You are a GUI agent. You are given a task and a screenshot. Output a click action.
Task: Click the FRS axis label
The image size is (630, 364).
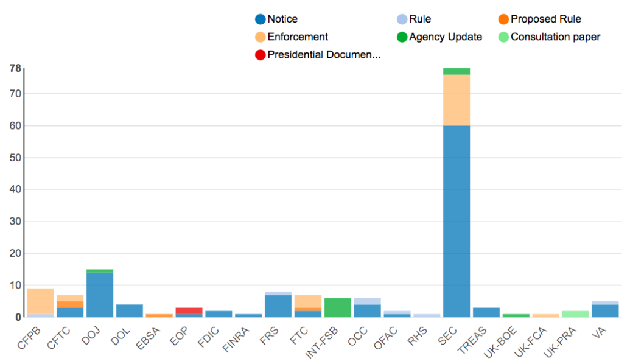pyautogui.click(x=269, y=336)
